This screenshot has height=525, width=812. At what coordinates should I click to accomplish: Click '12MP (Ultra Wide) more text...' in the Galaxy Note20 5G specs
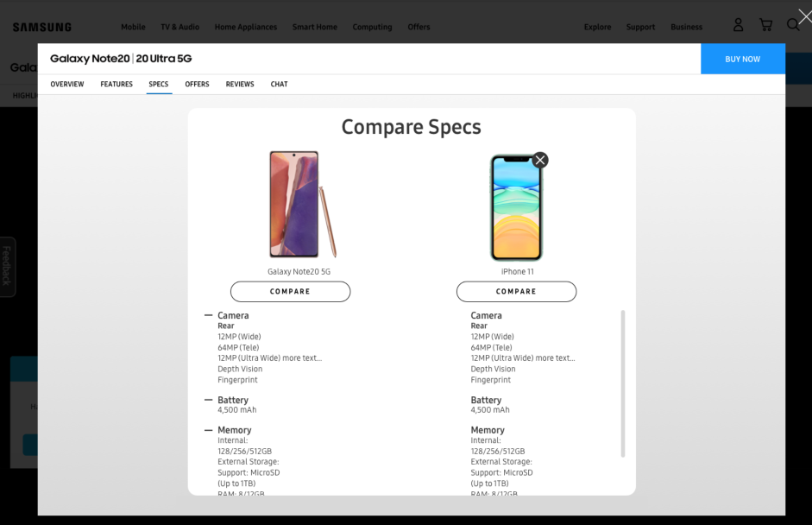[x=270, y=358]
